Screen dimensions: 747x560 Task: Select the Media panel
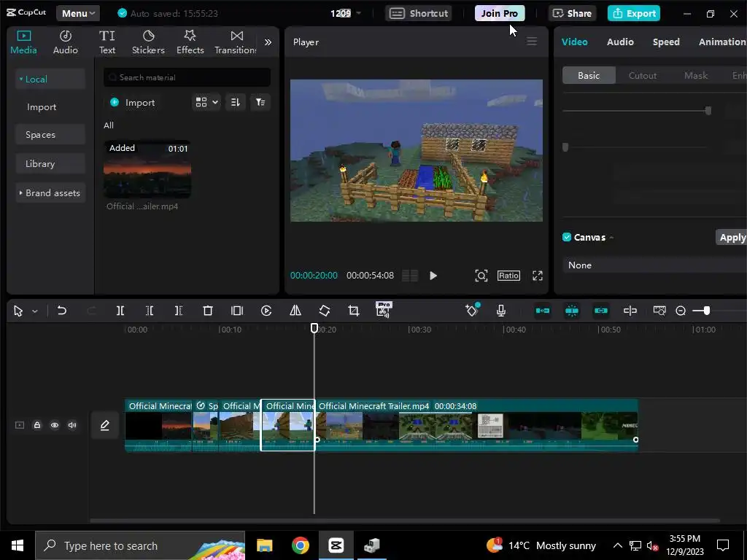coord(23,42)
